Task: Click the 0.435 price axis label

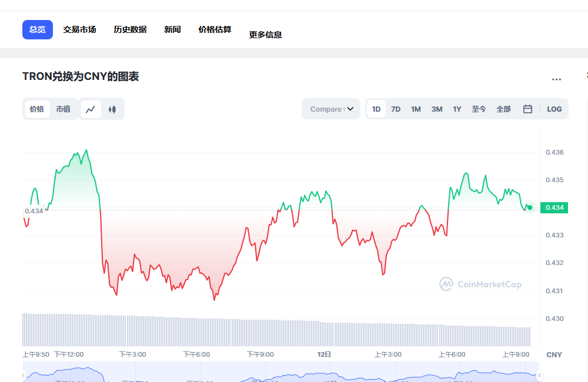Action: (554, 180)
